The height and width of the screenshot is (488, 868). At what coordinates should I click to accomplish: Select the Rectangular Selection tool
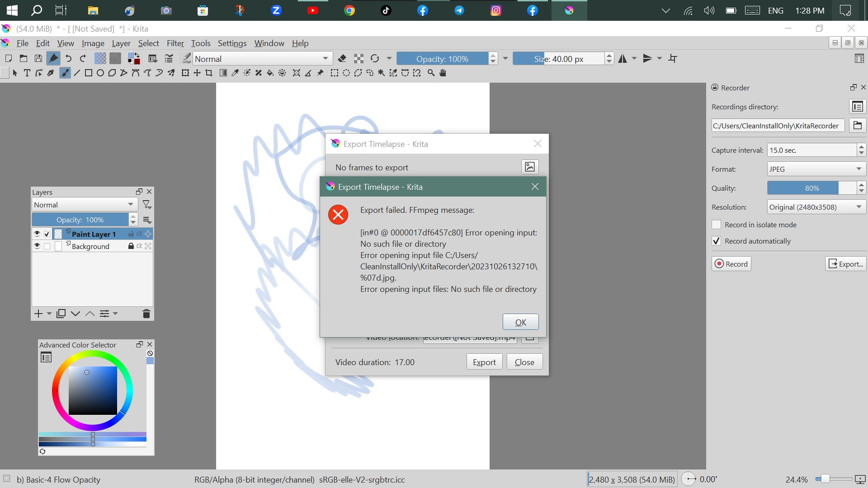335,73
